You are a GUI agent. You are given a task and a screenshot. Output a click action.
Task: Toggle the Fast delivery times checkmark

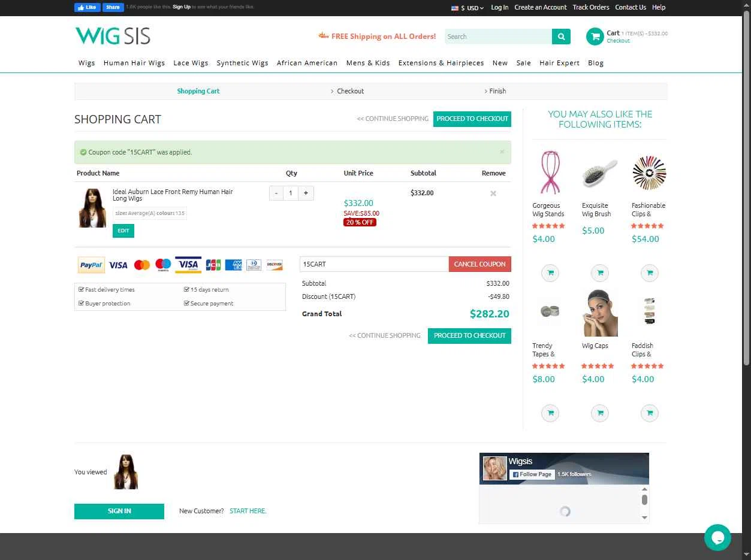tap(82, 289)
